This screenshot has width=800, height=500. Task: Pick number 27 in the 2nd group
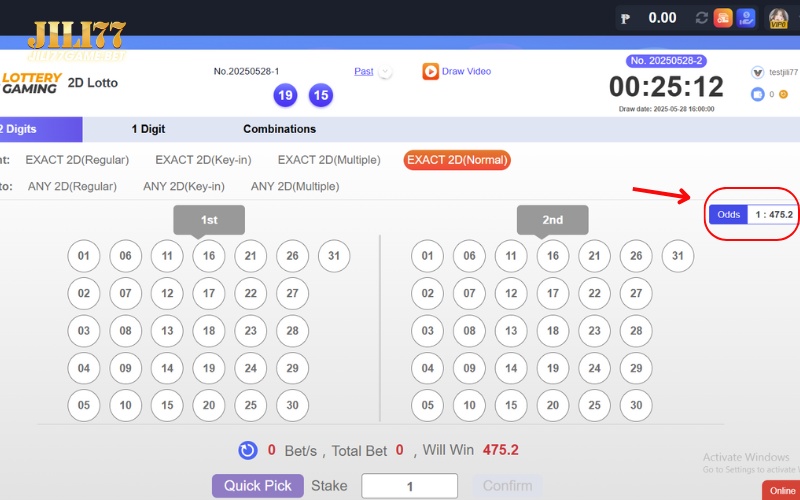pos(636,293)
